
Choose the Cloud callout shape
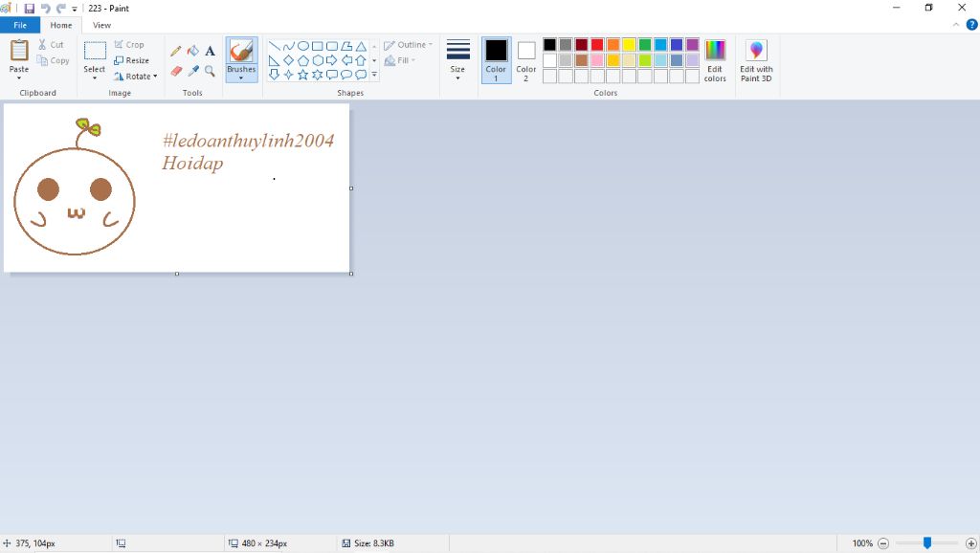[x=361, y=75]
